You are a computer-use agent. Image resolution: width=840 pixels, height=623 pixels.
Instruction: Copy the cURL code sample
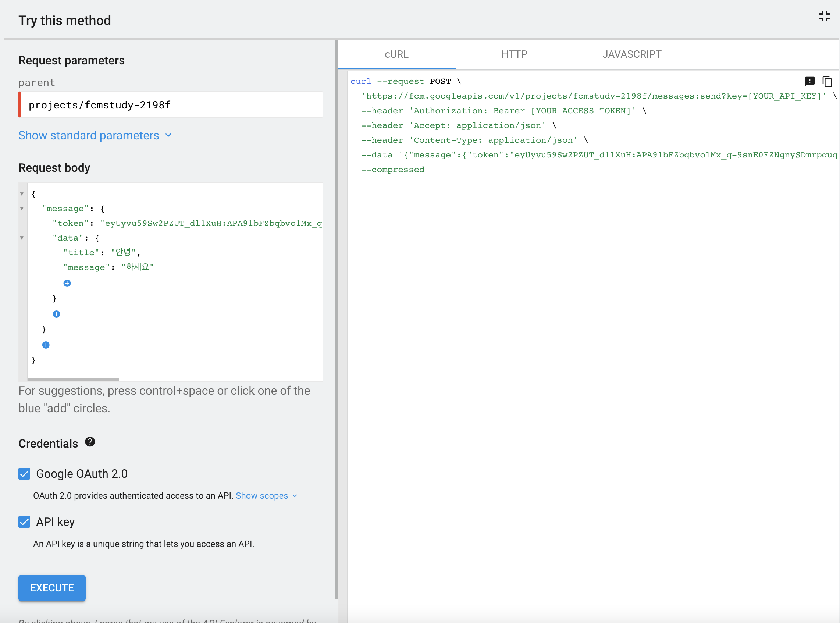coord(827,81)
